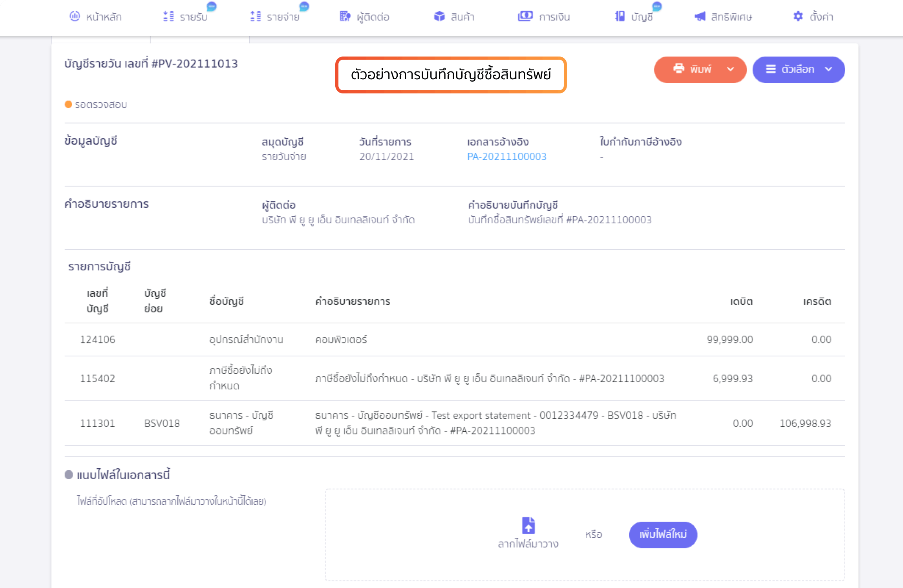Click the หน้าหลัก dashboard icon
Viewport: 903px width, 588px height.
[75, 16]
